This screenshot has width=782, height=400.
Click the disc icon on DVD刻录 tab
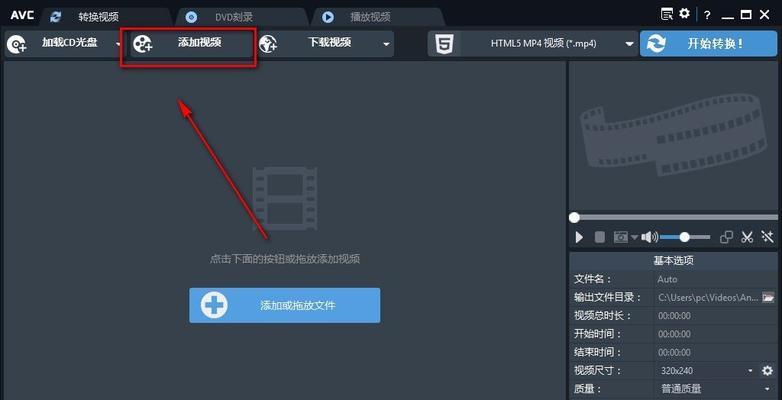(191, 17)
